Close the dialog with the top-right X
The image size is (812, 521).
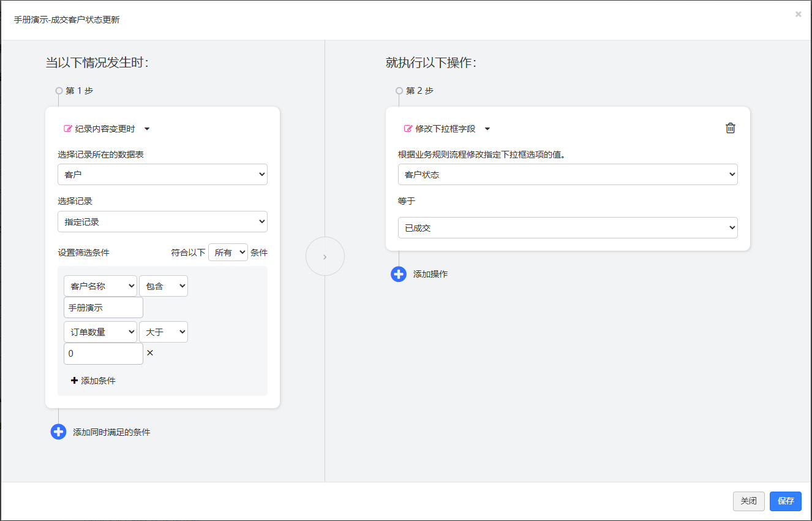coord(798,14)
